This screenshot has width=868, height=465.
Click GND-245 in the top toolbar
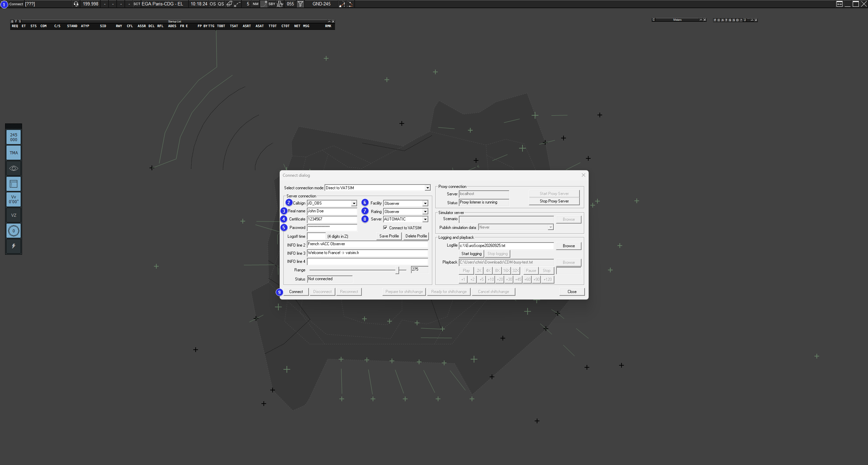pos(321,4)
